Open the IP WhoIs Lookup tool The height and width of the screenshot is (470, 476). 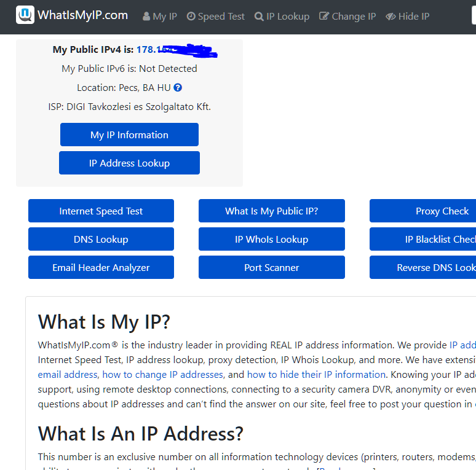(272, 239)
